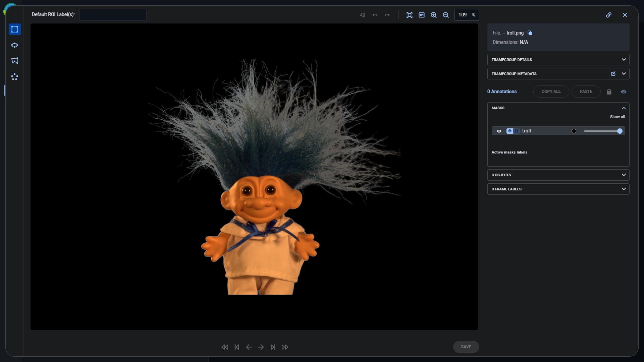The height and width of the screenshot is (362, 644).
Task: Click the Default ROI Label input field
Action: click(113, 15)
